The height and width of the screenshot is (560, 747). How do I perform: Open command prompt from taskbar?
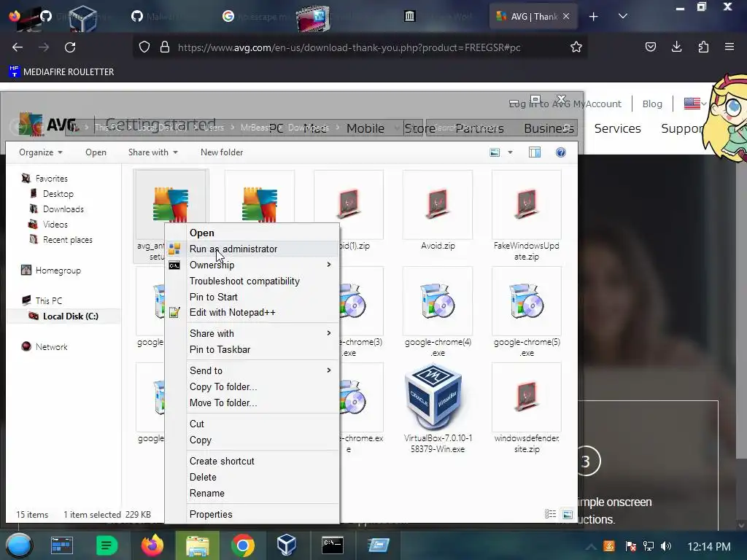[x=332, y=545]
